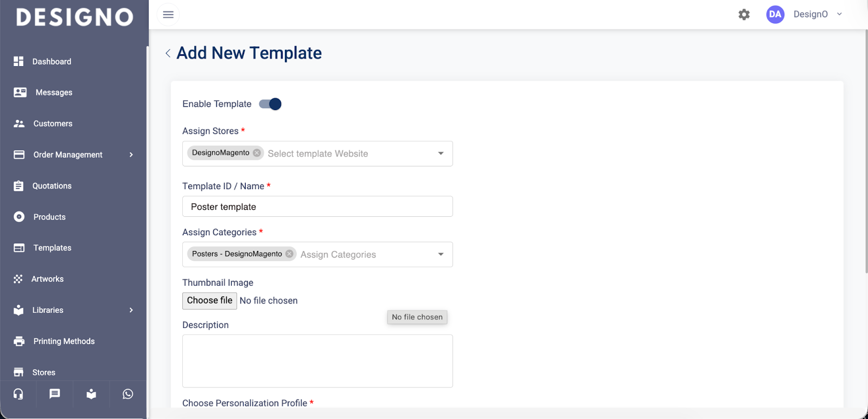Toggle the Enable Template switch
Viewport: 868px width, 419px height.
270,104
